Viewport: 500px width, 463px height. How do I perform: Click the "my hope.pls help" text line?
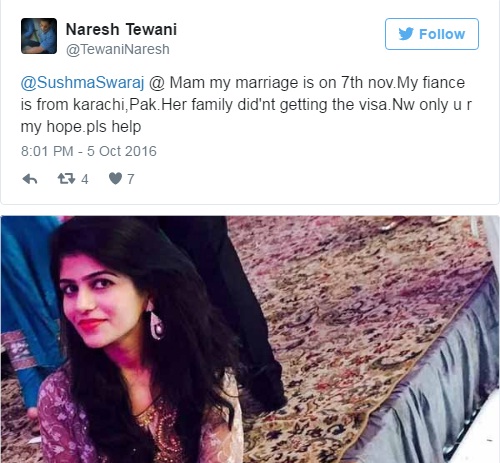(x=81, y=127)
